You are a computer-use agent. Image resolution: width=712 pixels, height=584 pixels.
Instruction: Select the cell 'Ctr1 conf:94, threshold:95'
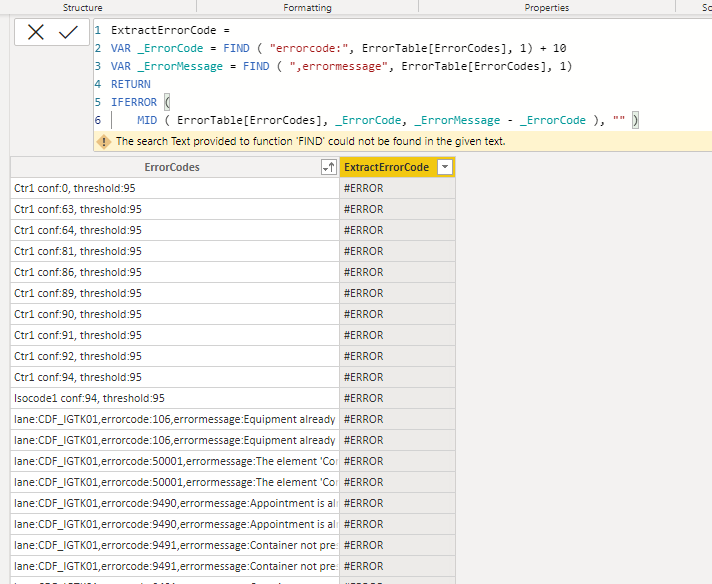[x=175, y=377]
